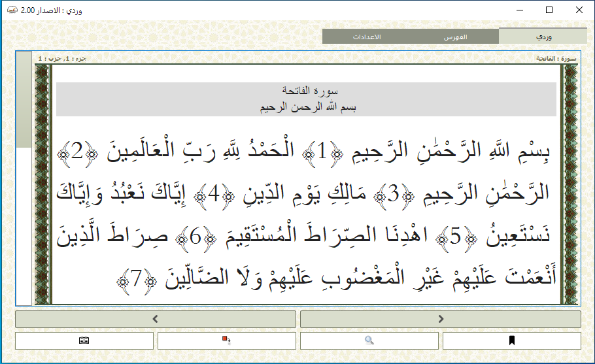Click the سورة : الفاتحة status label

coord(556,58)
